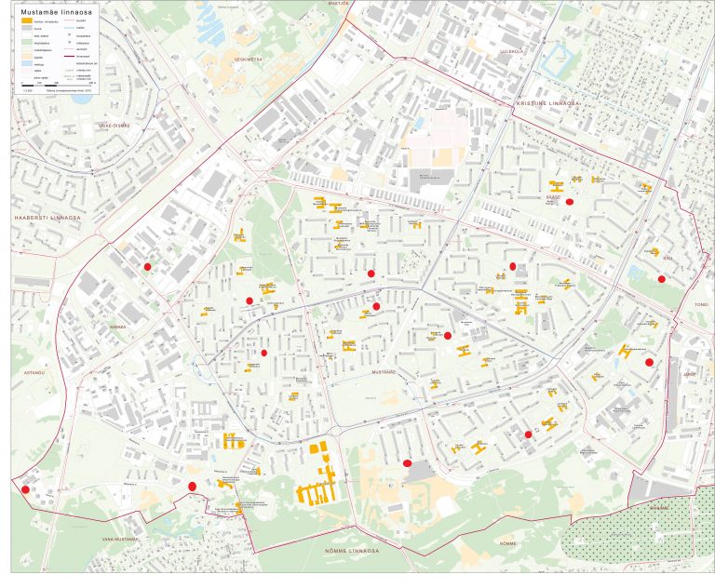Click the VÄIKE-ÕISMÄE label
The width and height of the screenshot is (715, 588).
tap(115, 125)
